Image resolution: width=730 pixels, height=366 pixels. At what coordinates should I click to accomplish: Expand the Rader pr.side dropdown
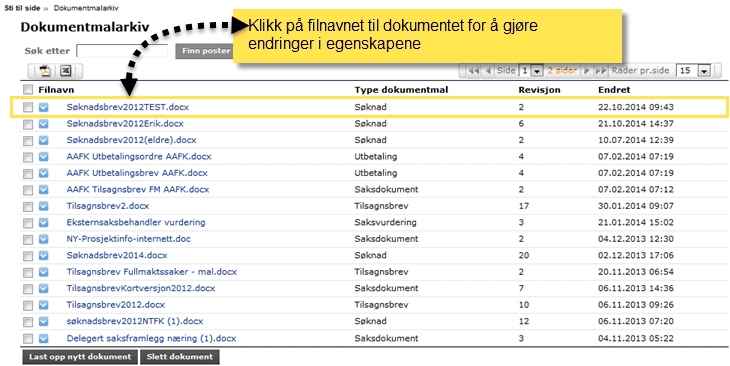pyautogui.click(x=704, y=71)
